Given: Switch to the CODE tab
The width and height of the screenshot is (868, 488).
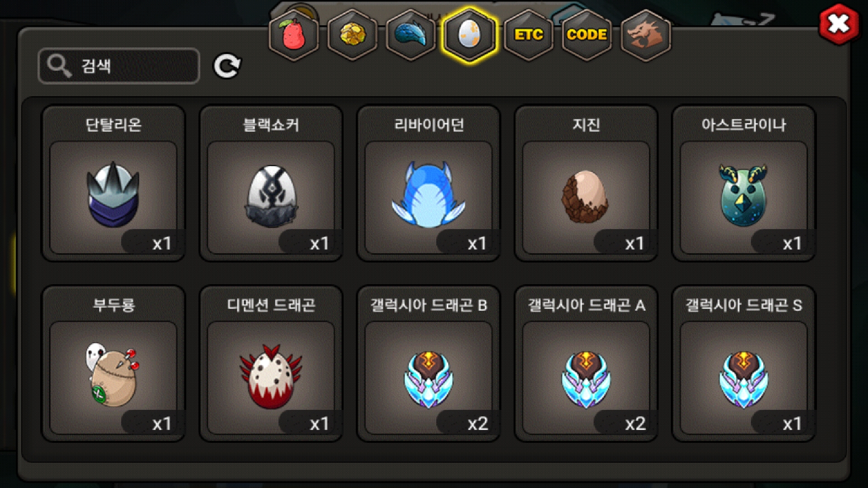Looking at the screenshot, I should pyautogui.click(x=587, y=35).
